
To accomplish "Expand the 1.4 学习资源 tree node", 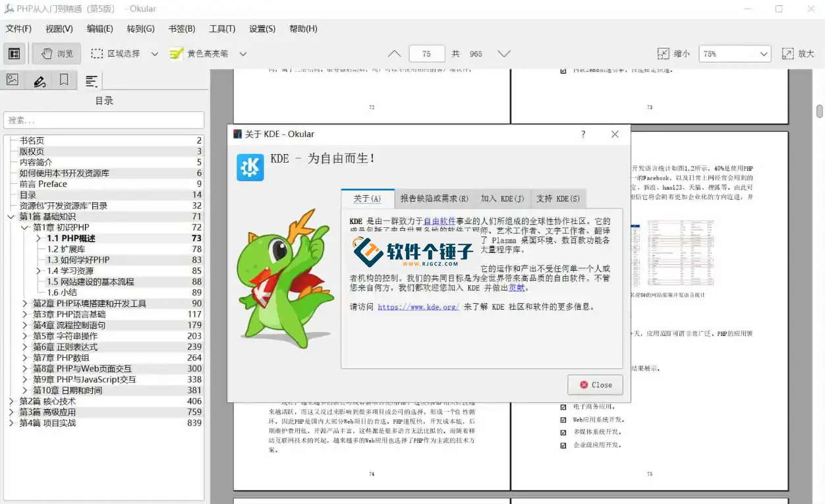I will (x=39, y=271).
